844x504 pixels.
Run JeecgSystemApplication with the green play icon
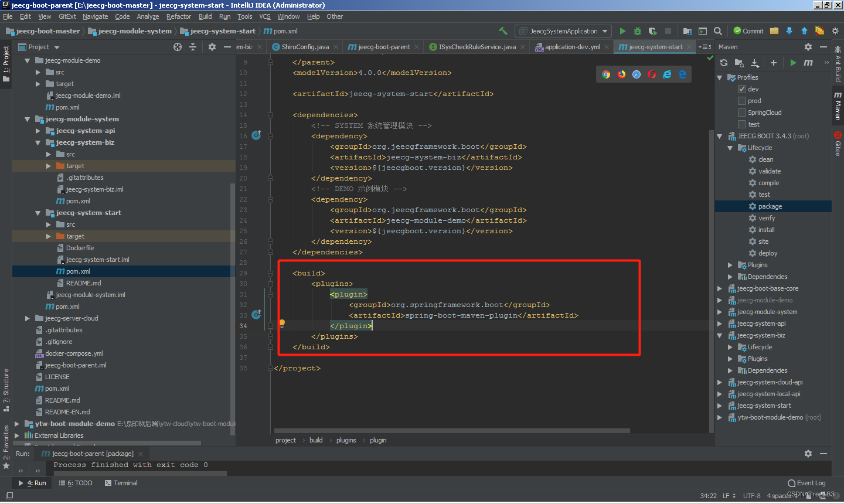point(622,30)
